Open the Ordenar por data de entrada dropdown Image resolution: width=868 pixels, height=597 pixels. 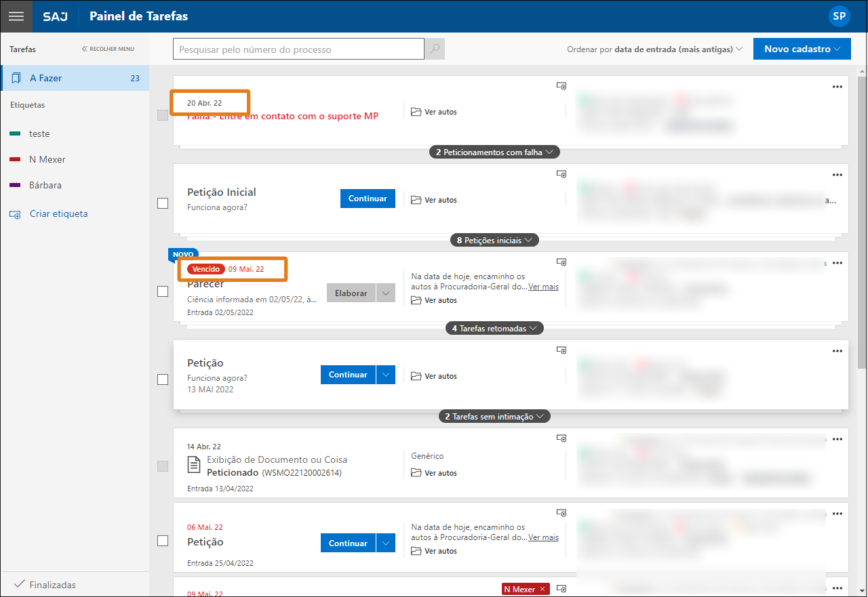(654, 49)
